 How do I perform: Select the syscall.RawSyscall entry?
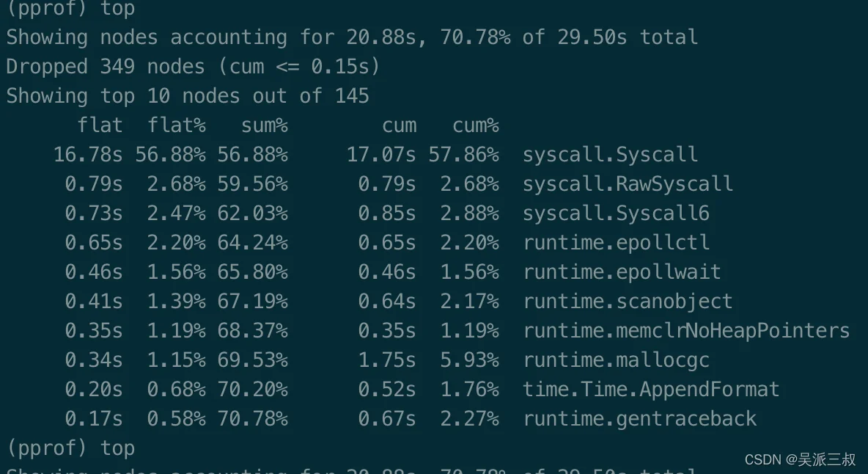(x=628, y=183)
